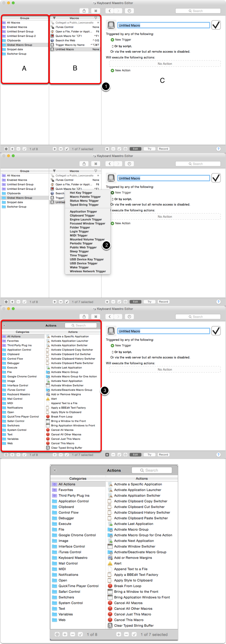
Task: Click New Trigger in the top window
Action: tap(121, 40)
